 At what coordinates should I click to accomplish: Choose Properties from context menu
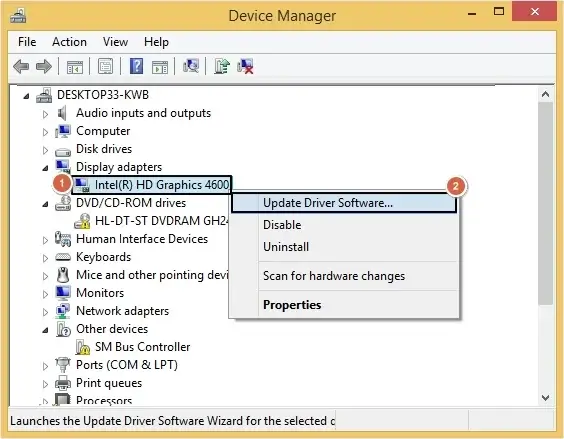(344, 305)
